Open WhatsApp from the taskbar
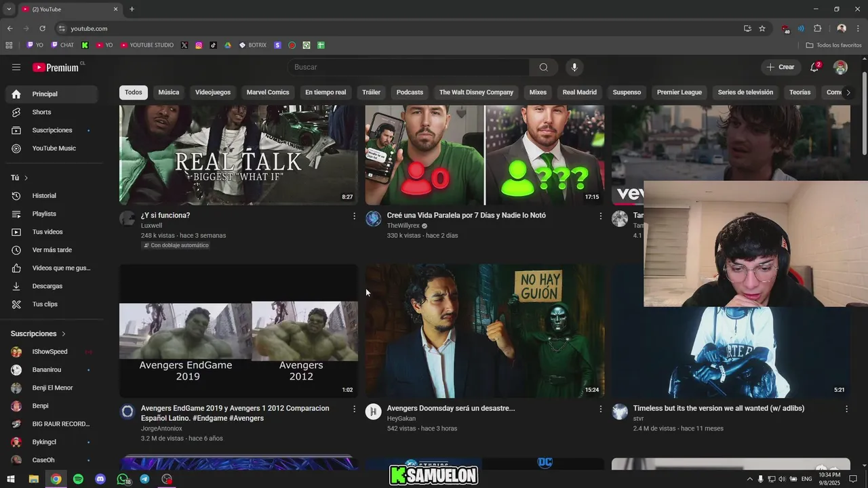Image resolution: width=868 pixels, height=488 pixels. 123,479
